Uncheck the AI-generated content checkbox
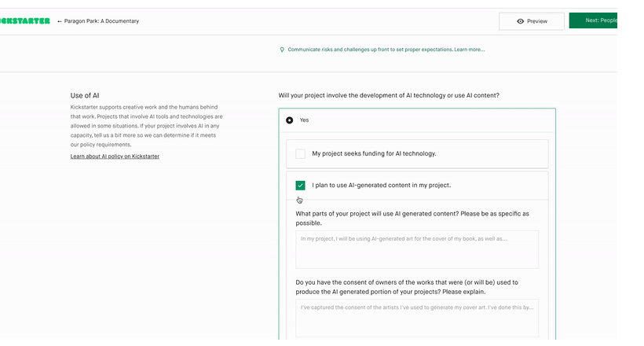The image size is (644, 346). click(301, 186)
